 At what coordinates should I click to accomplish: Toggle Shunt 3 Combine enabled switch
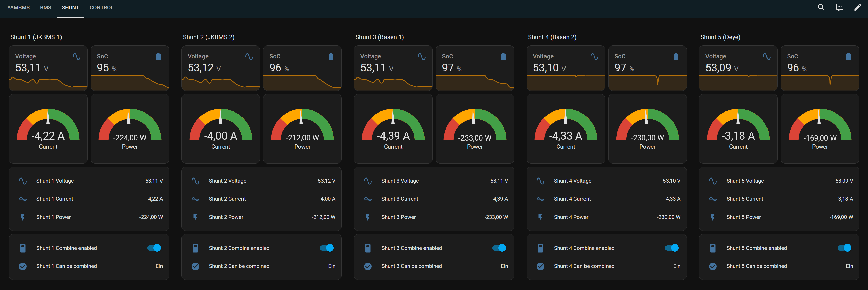click(499, 248)
